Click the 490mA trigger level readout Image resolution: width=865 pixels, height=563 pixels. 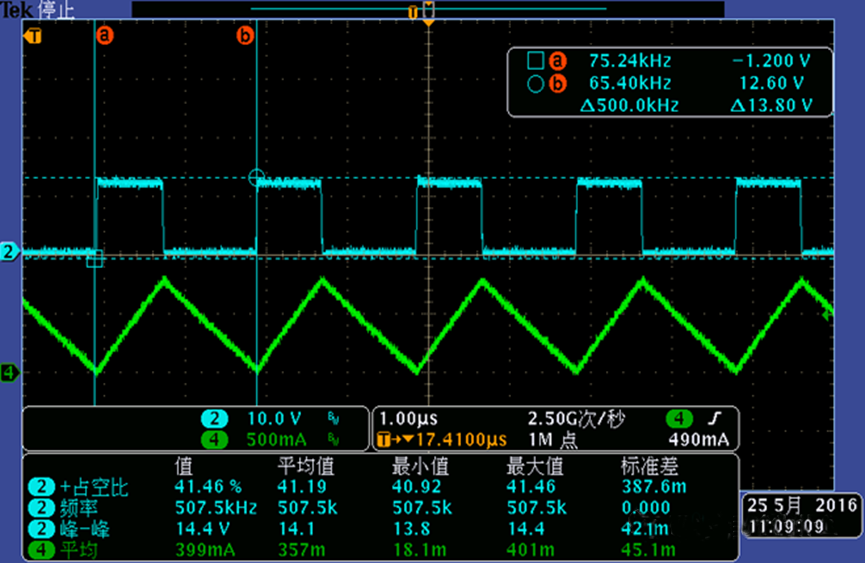point(704,440)
